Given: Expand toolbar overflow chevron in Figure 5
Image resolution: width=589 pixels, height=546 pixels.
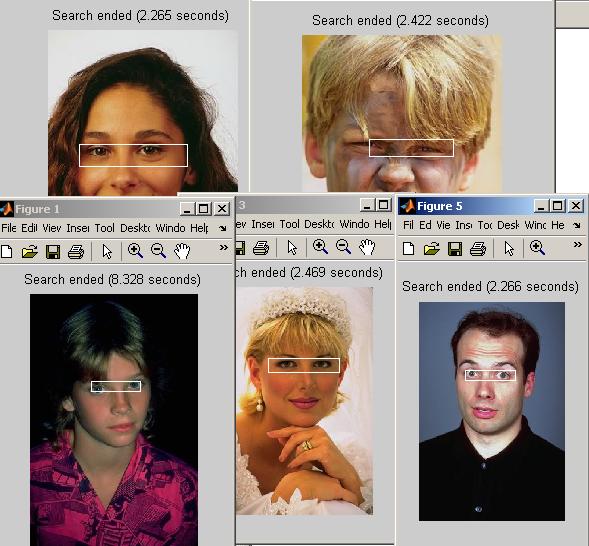Looking at the screenshot, I should (577, 245).
